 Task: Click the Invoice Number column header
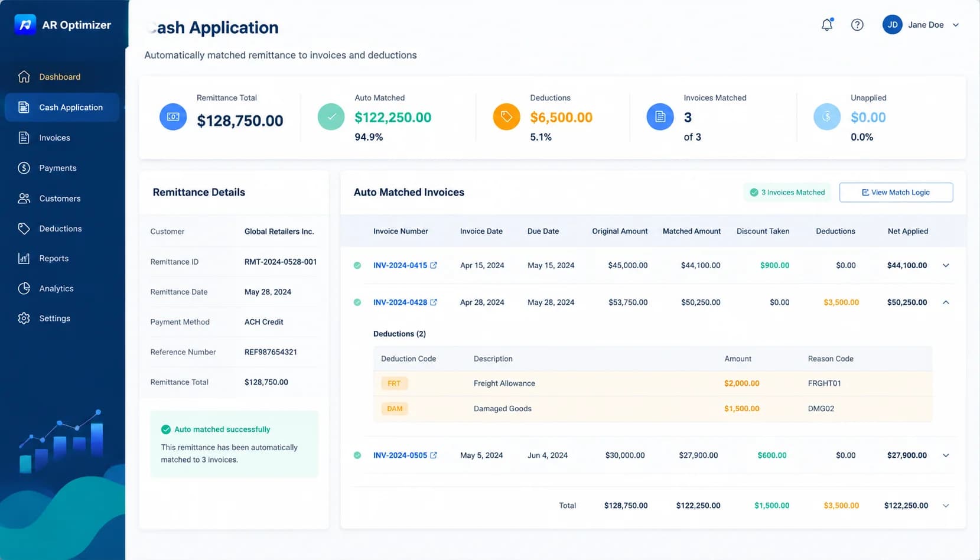(x=401, y=231)
